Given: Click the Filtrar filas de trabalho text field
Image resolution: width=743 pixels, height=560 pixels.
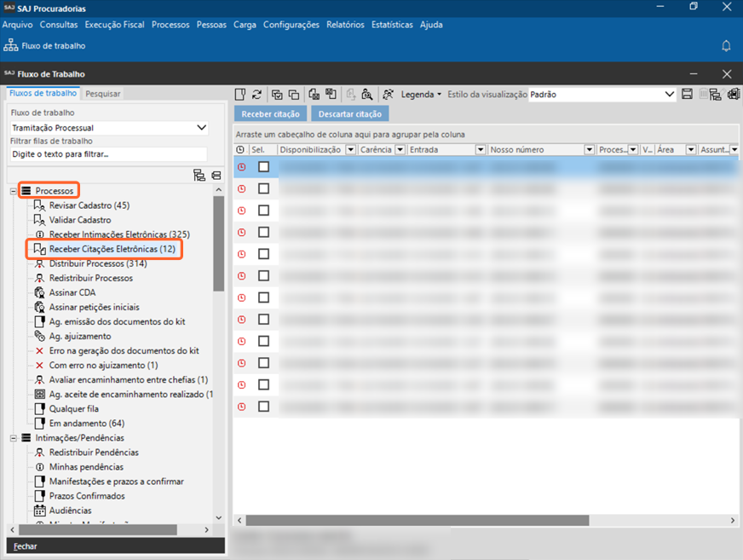Looking at the screenshot, I should pyautogui.click(x=108, y=154).
